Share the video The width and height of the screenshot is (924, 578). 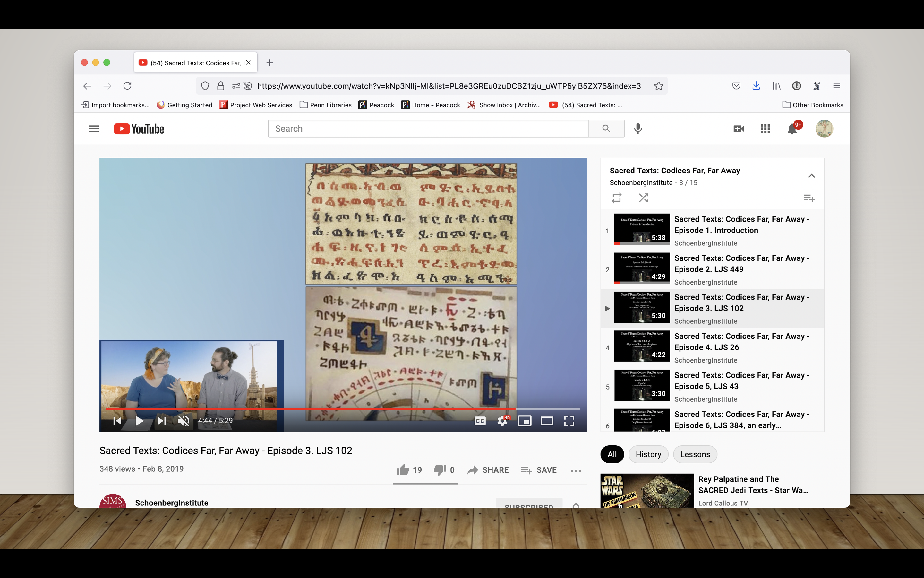click(x=488, y=470)
